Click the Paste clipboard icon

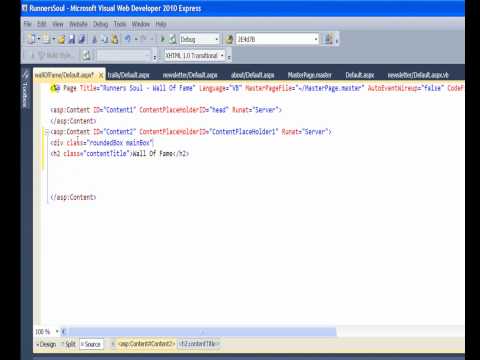click(x=115, y=39)
